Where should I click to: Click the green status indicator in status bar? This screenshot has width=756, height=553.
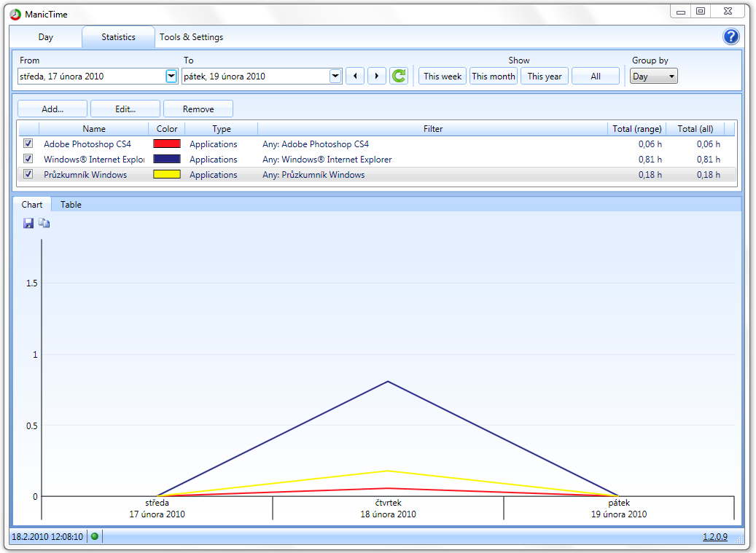coord(95,536)
